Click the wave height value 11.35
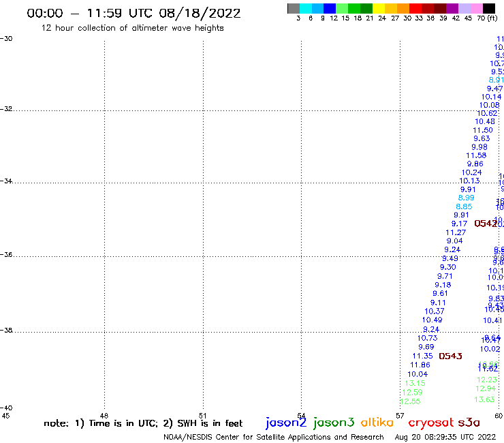The width and height of the screenshot is (504, 443). 422,356
